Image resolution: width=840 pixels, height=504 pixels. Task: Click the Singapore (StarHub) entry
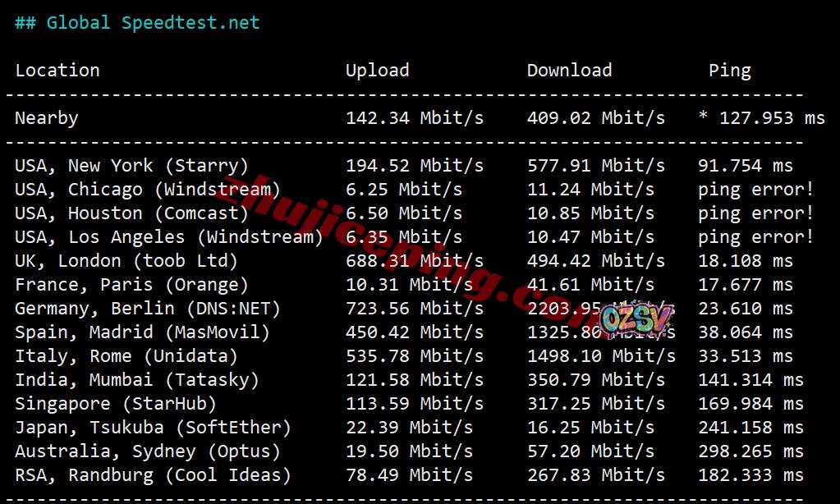pyautogui.click(x=116, y=404)
